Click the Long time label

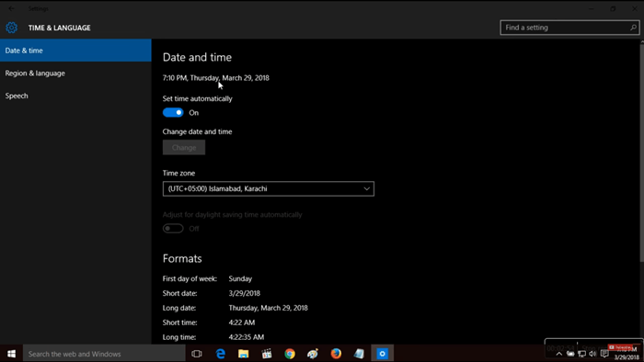[x=179, y=337]
